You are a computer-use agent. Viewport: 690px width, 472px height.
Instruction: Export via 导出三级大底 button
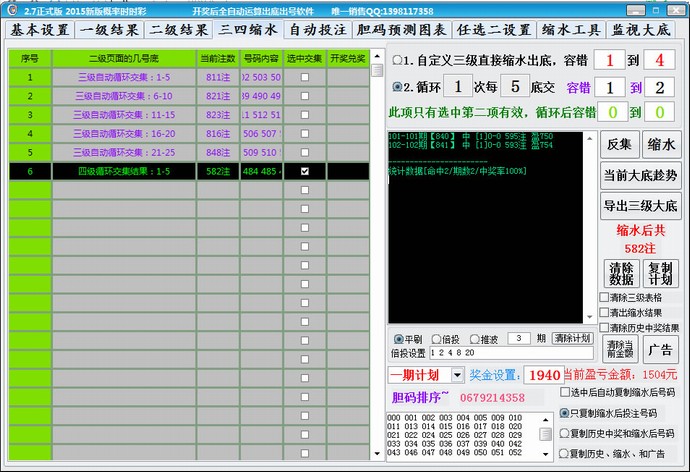tap(640, 207)
